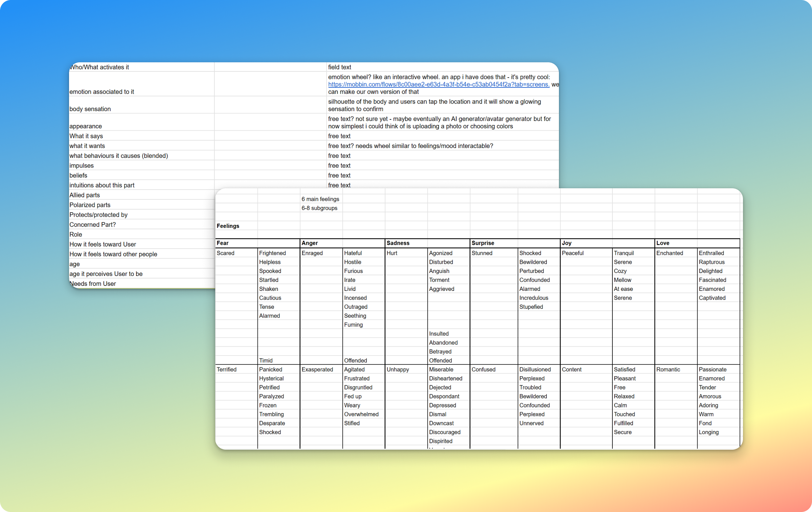812x512 pixels.
Task: Click the 'Love' header cell
Action: point(663,243)
